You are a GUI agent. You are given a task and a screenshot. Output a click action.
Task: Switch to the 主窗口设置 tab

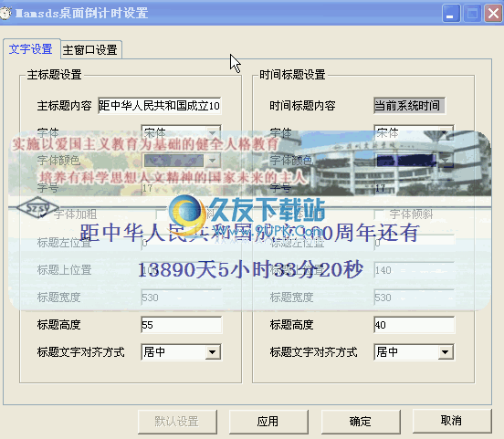(x=91, y=50)
